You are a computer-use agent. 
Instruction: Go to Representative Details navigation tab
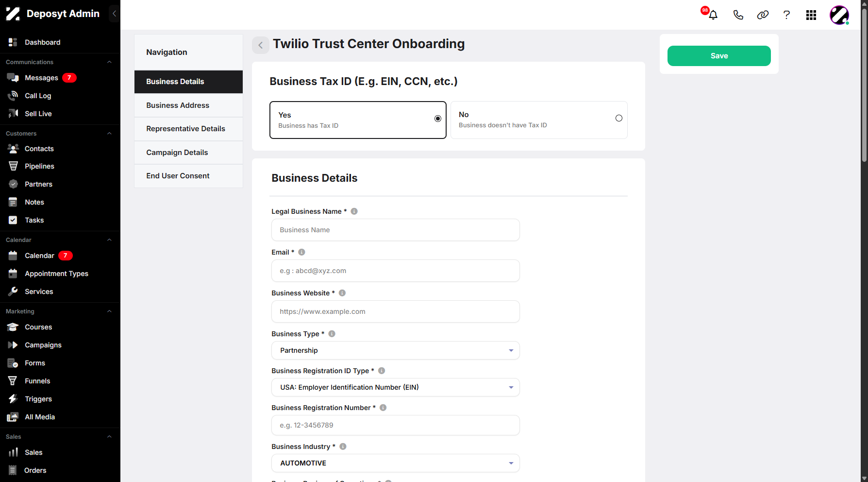tap(188, 129)
